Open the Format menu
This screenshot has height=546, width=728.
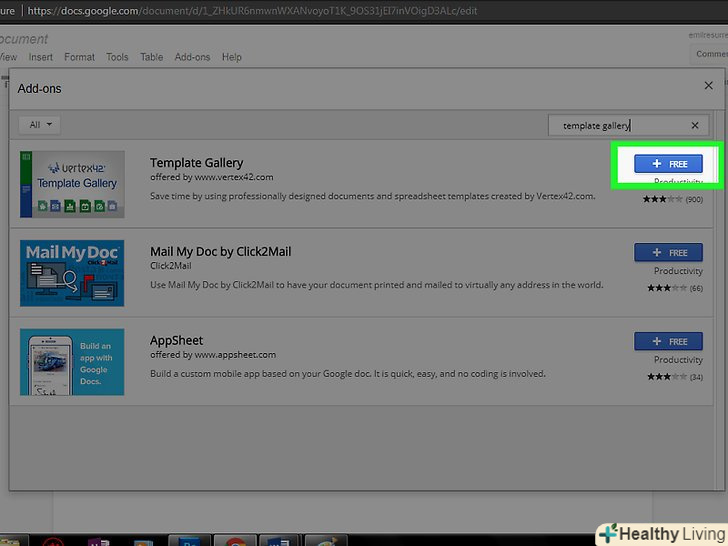[x=79, y=57]
